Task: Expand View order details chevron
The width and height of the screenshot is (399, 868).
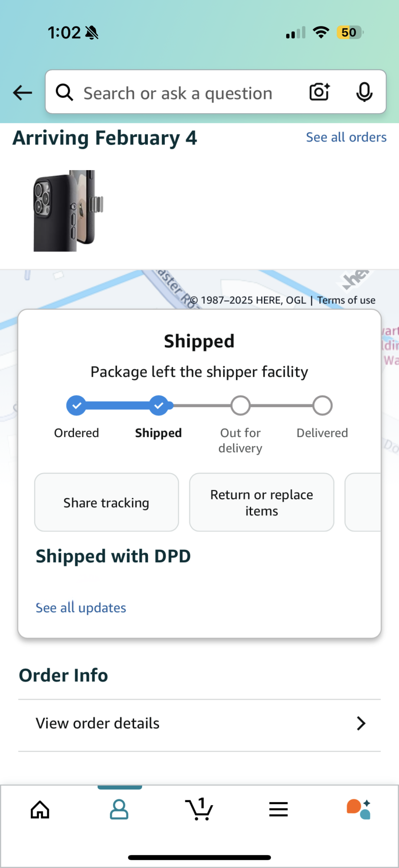Action: pos(361,723)
